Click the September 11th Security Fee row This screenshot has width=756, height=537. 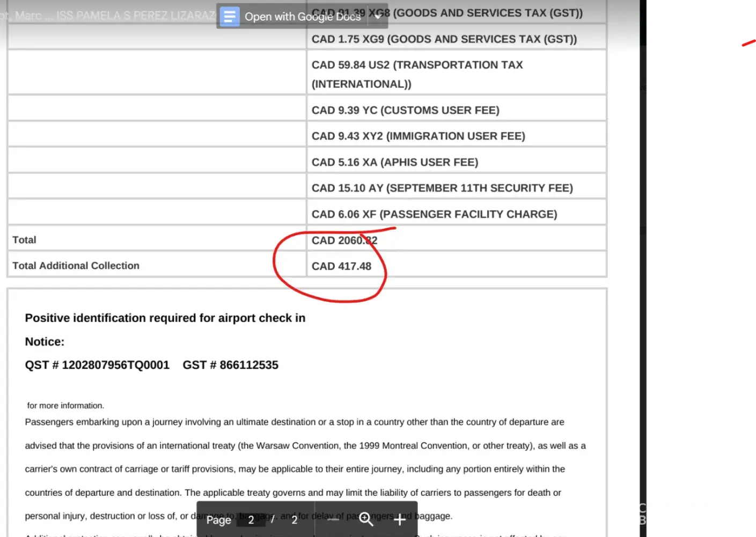[x=442, y=188]
